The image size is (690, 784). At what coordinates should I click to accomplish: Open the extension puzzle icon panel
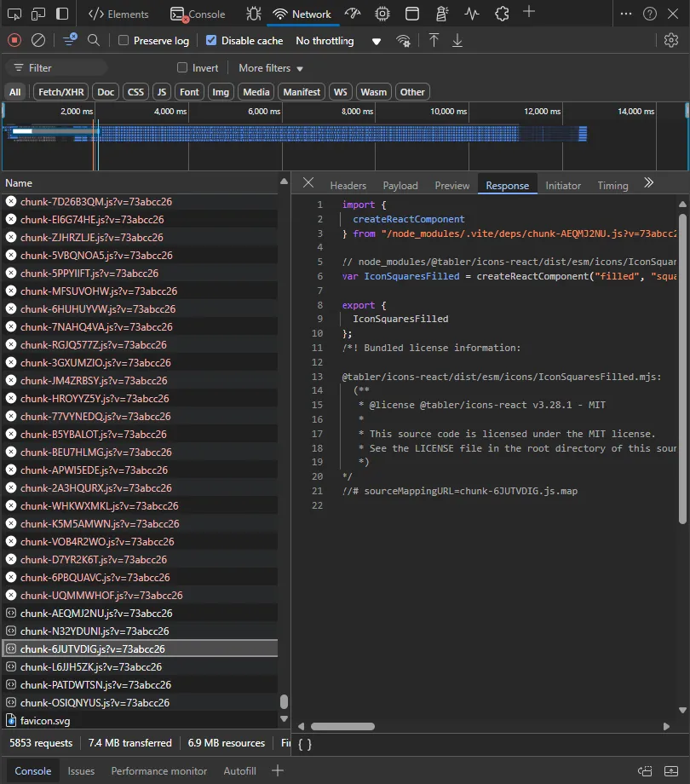(x=502, y=14)
